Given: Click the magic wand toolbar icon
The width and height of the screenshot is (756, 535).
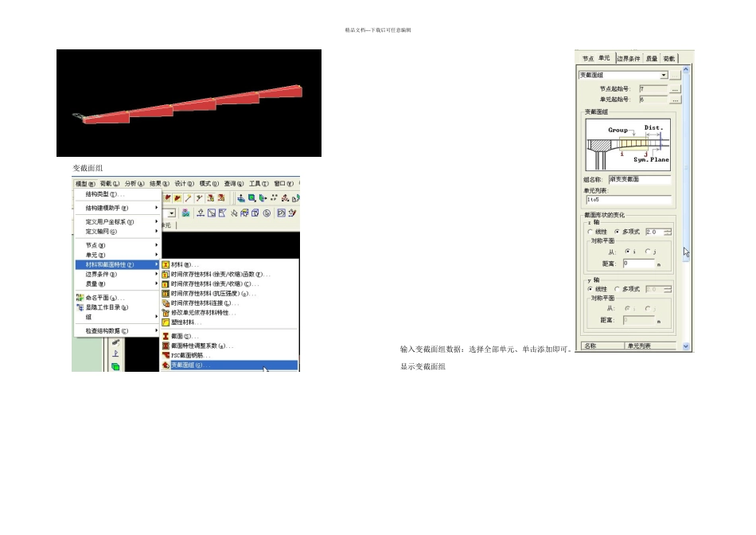Looking at the screenshot, I should (x=188, y=197).
